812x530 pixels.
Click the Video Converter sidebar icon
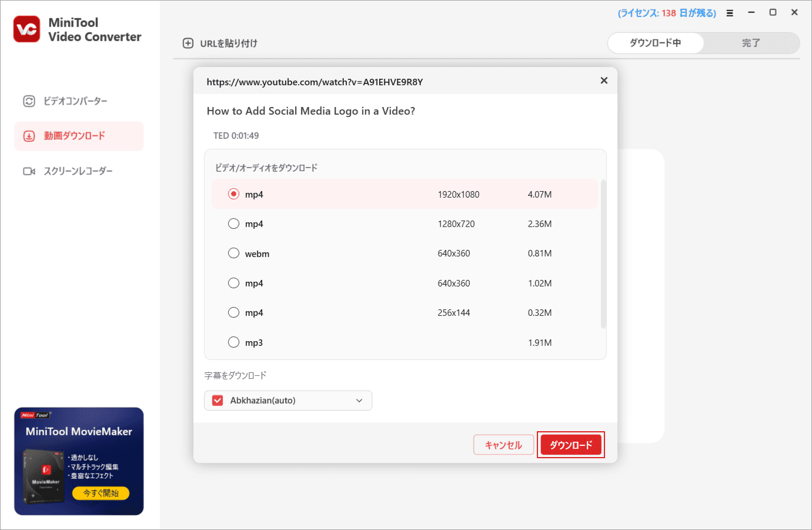point(29,101)
